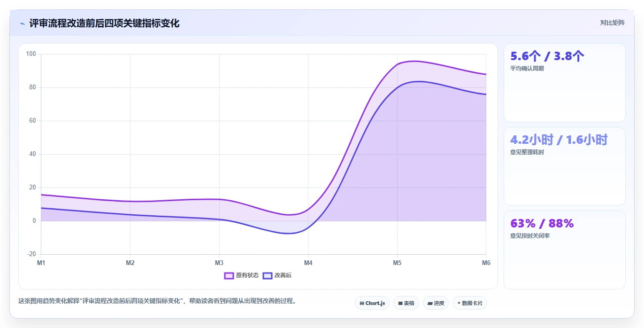Click the M1 x-axis label
Image resolution: width=644 pixels, height=328 pixels.
(41, 263)
